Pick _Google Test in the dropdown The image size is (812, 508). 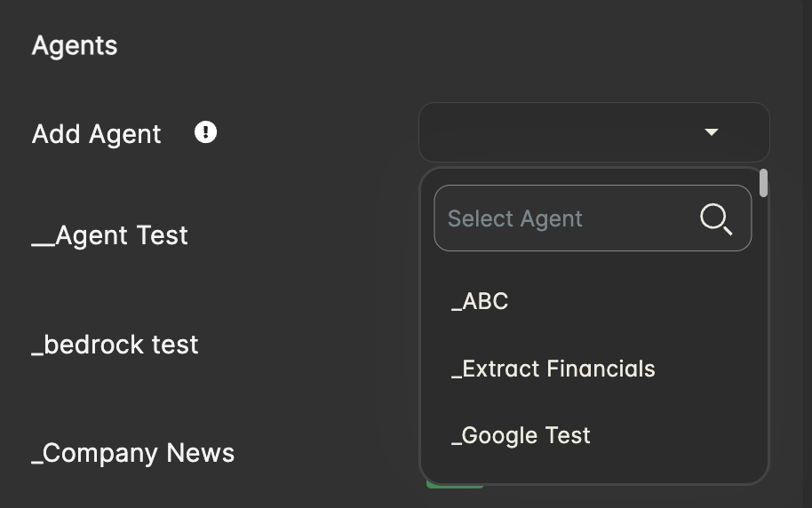tap(521, 435)
